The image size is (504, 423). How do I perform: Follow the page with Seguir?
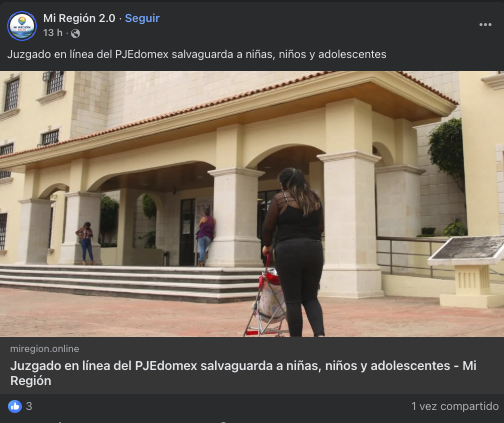pos(142,18)
